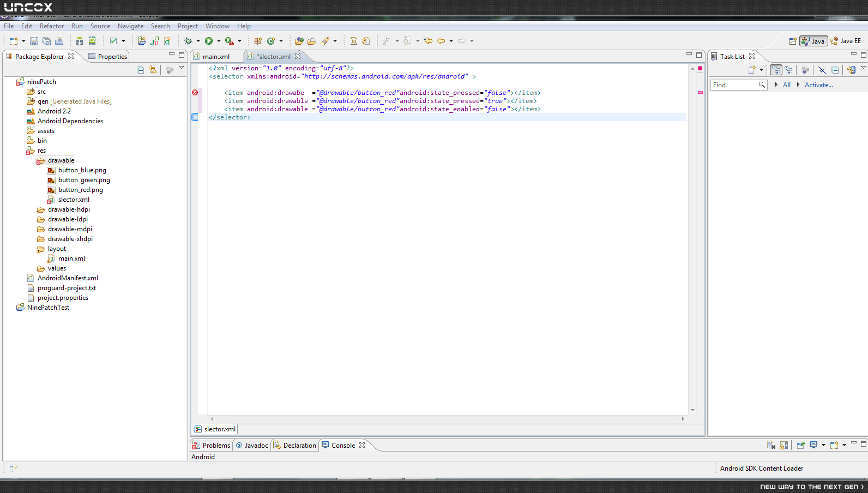
Task: Open Package Explorer view menu chevron
Action: click(x=182, y=68)
